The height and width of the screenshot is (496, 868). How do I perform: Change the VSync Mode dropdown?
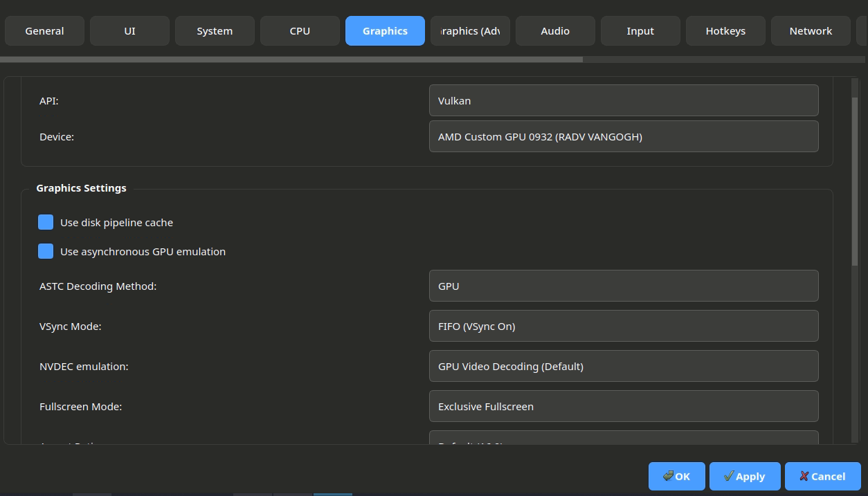(x=623, y=326)
